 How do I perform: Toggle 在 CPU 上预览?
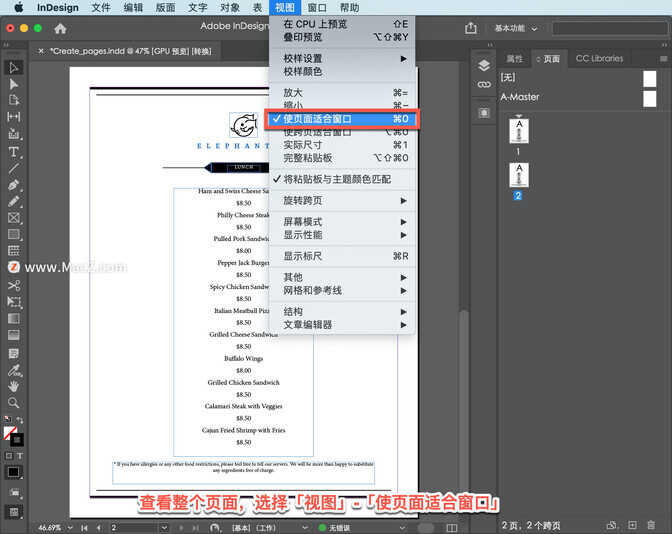tap(342, 24)
